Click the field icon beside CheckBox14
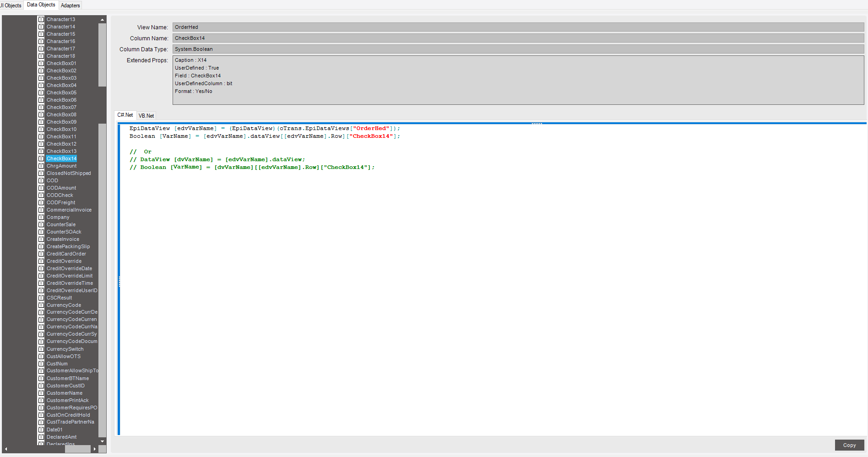This screenshot has height=457, width=868. coord(42,158)
